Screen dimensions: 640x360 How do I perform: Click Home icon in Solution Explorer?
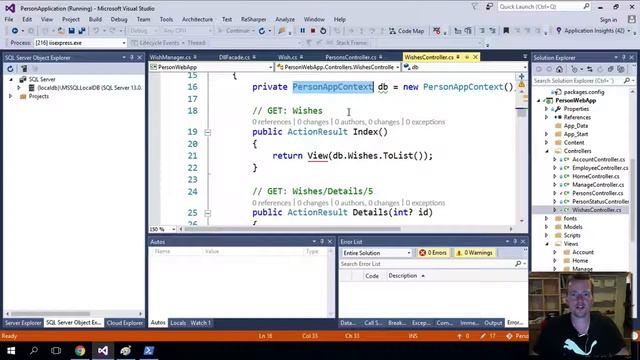(560, 69)
